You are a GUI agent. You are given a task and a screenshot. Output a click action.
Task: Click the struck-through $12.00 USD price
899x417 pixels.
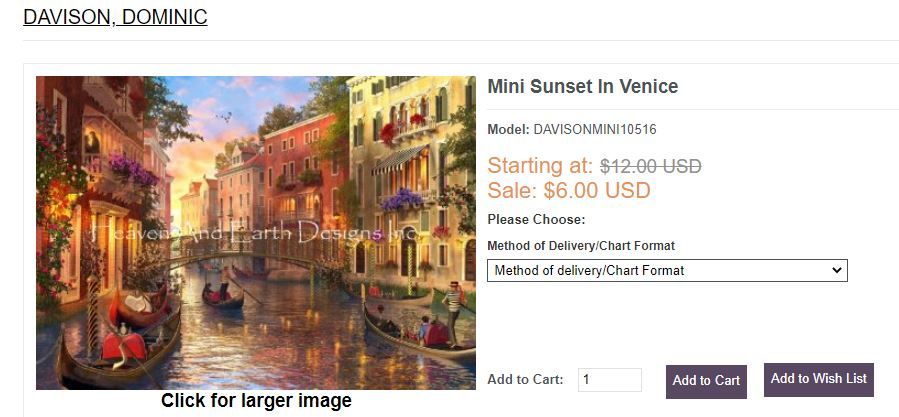pyautogui.click(x=651, y=166)
